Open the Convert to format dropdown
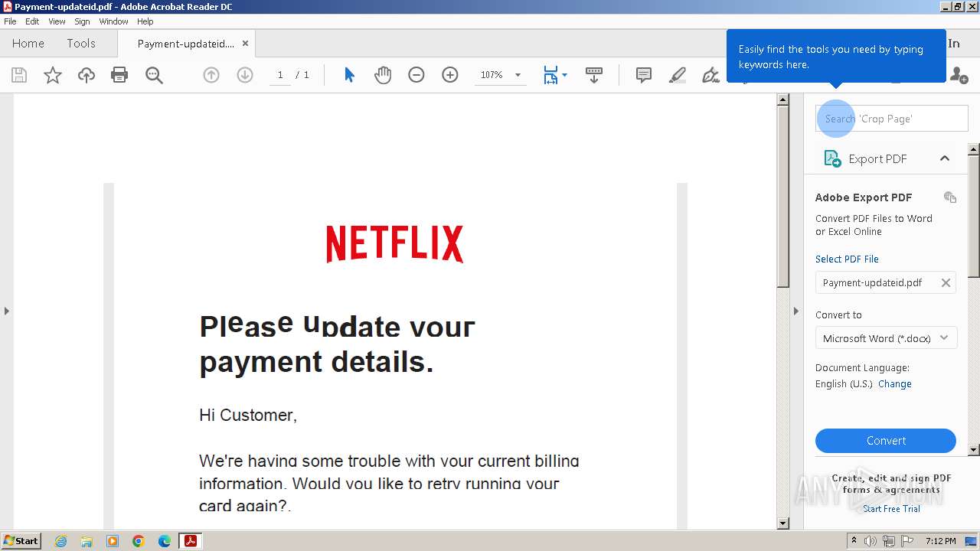The width and height of the screenshot is (980, 551). [x=886, y=338]
